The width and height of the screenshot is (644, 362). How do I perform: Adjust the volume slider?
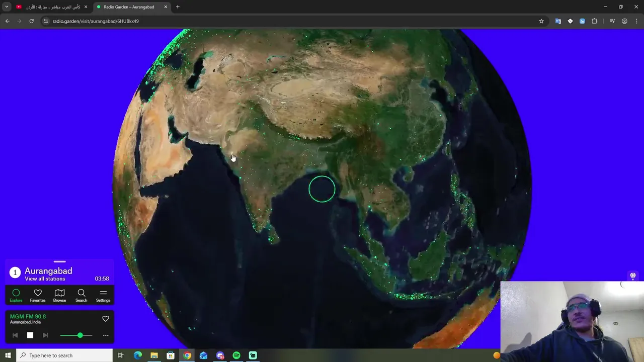76,335
